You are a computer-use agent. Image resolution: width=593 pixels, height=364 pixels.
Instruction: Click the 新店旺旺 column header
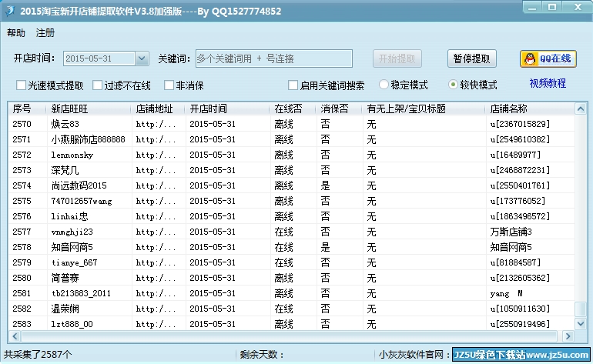point(89,109)
